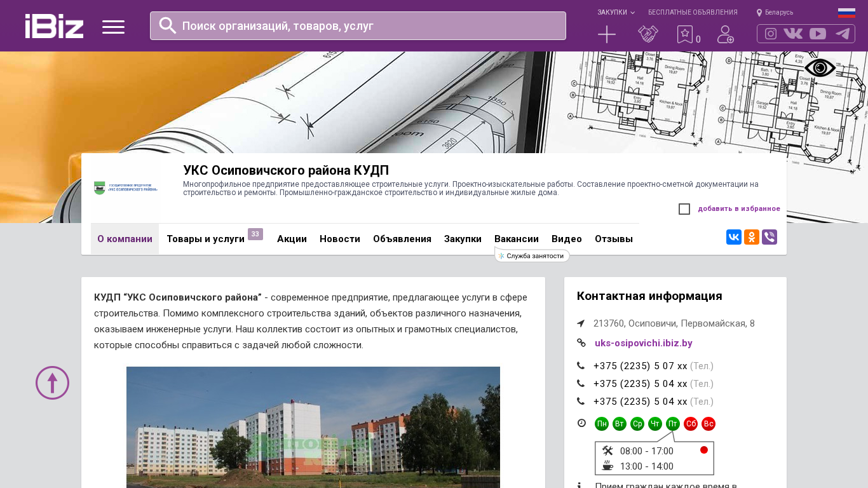The height and width of the screenshot is (488, 868).
Task: Select the Пт weekday circle
Action: coord(673,424)
